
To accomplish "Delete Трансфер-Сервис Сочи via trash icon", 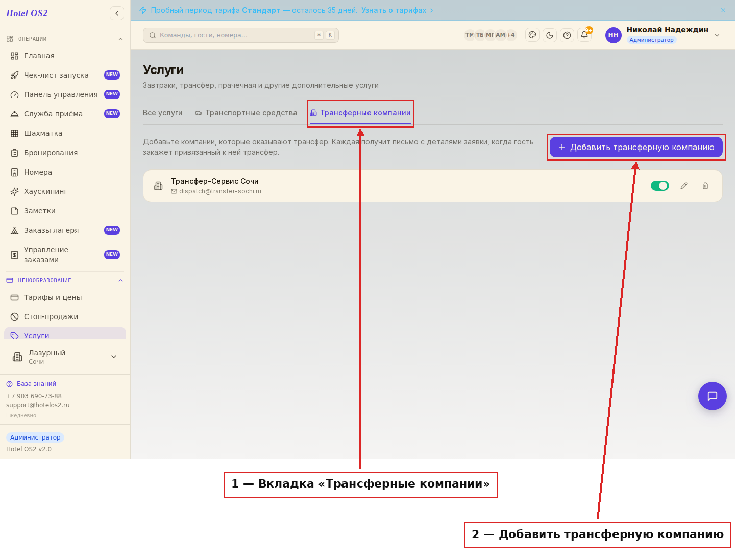I will click(x=705, y=186).
